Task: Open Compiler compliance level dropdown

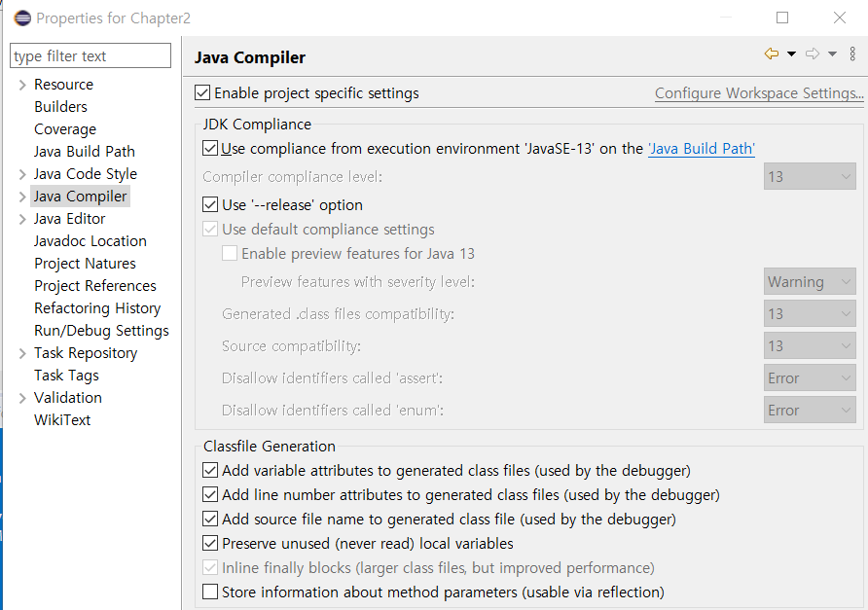Action: 810,177
